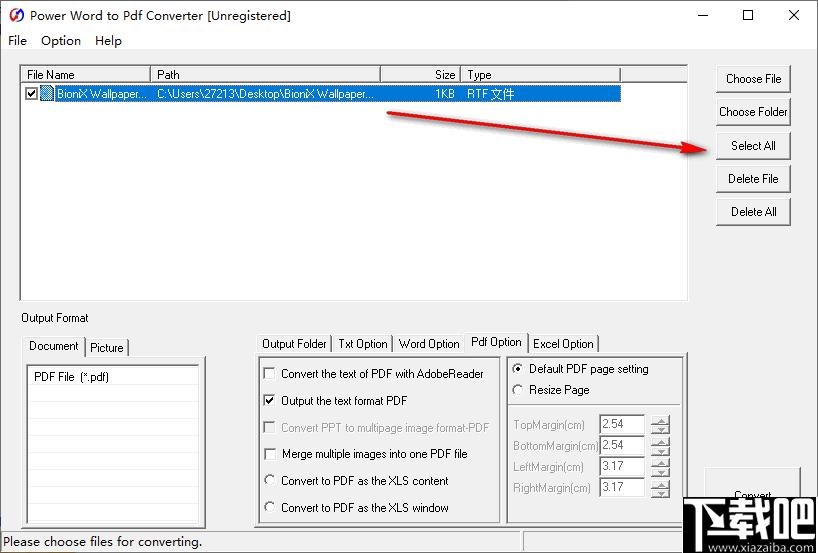Click the LeftMargin(cm) value field

tap(622, 466)
